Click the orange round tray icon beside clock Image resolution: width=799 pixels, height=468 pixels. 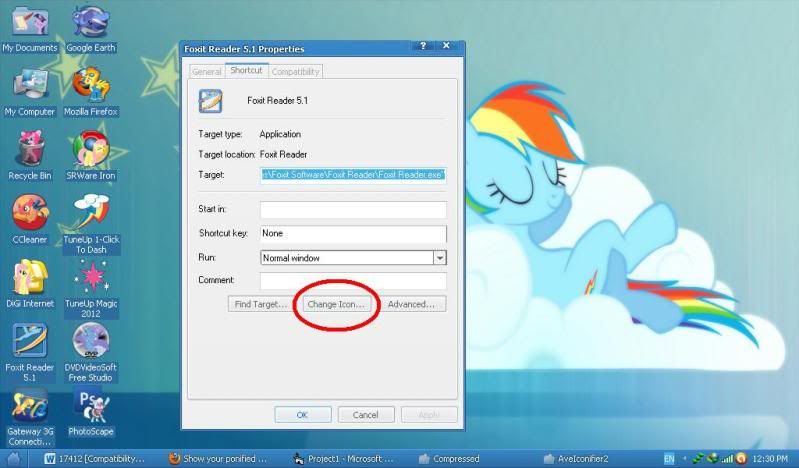tap(741, 459)
